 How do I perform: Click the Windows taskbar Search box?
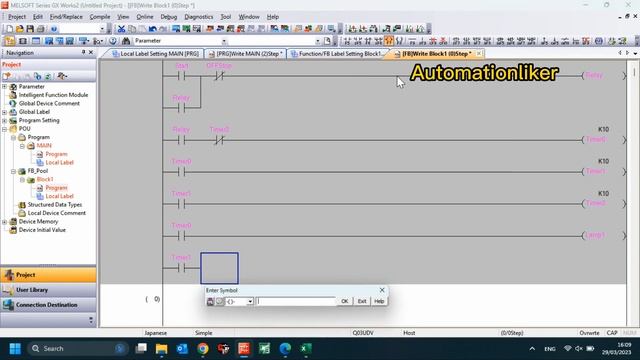[x=78, y=349]
